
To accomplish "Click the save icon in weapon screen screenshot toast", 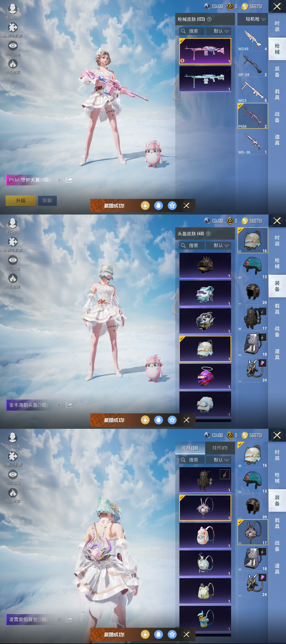I will [x=145, y=206].
